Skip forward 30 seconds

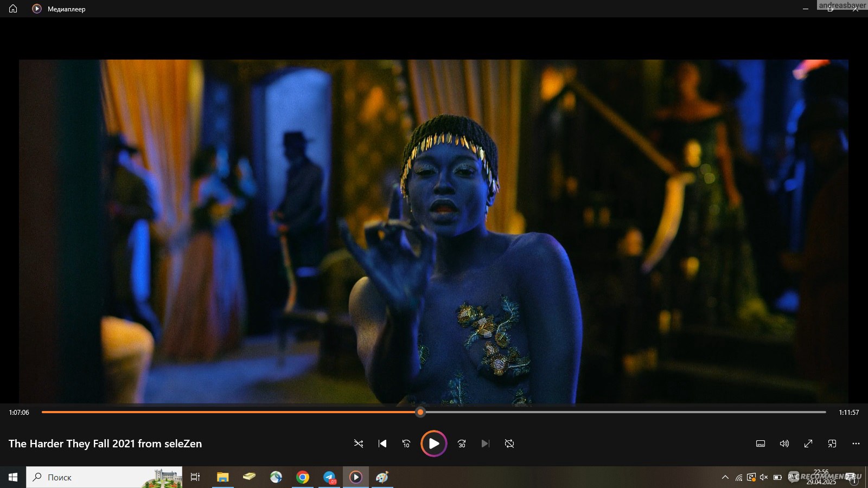pos(462,444)
